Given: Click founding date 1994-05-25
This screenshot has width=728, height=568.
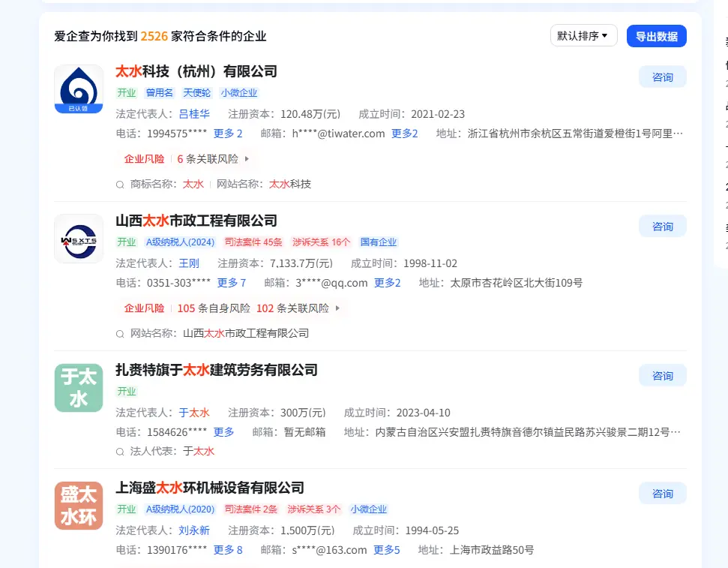Looking at the screenshot, I should 432,530.
